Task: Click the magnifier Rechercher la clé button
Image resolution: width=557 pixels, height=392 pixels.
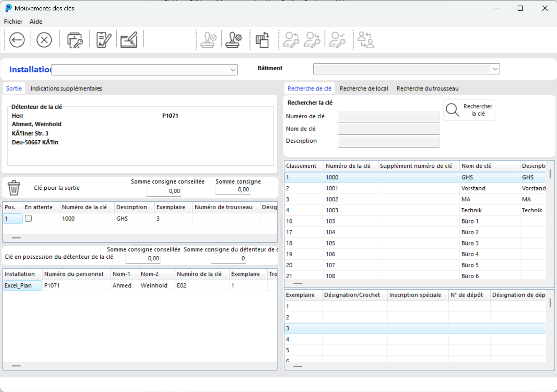Action: [469, 110]
